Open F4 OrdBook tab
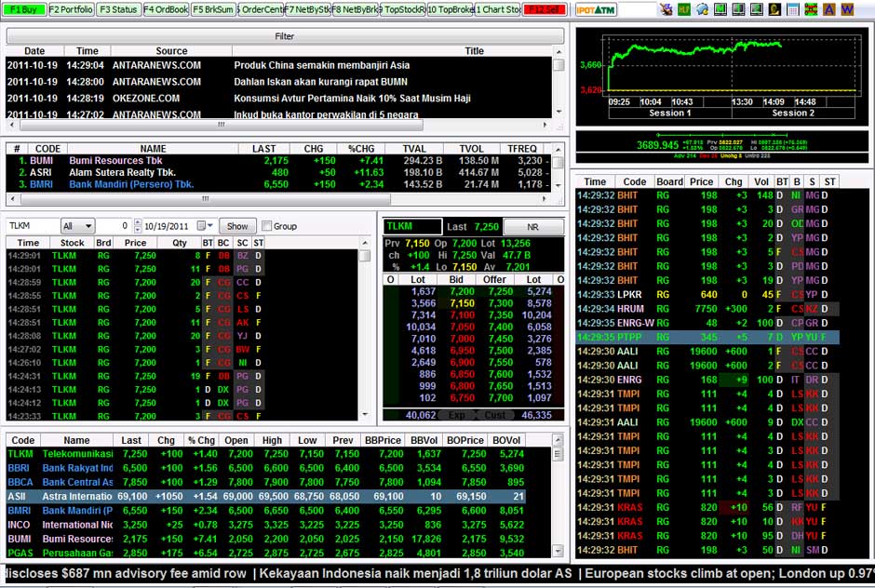The height and width of the screenshot is (588, 875). pyautogui.click(x=166, y=9)
